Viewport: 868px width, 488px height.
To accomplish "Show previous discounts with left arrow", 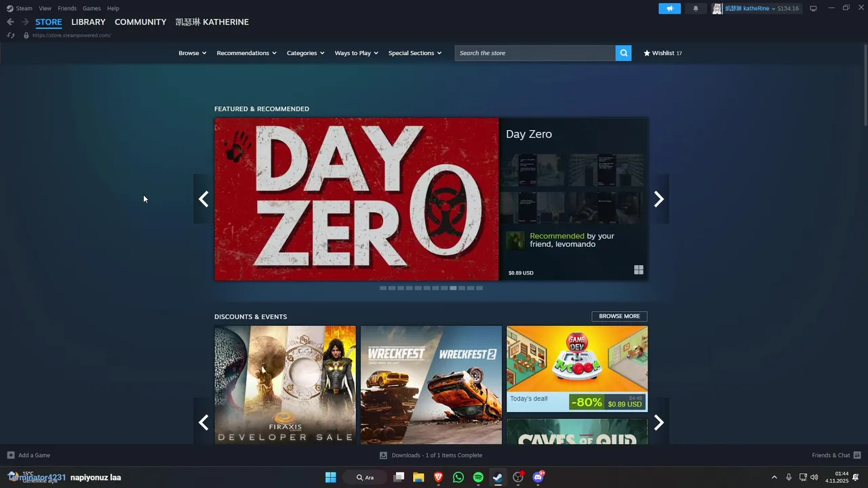I will pyautogui.click(x=203, y=422).
